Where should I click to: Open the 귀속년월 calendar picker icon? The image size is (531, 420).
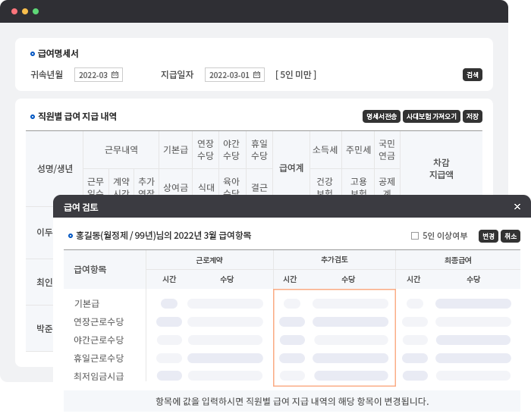click(x=115, y=75)
